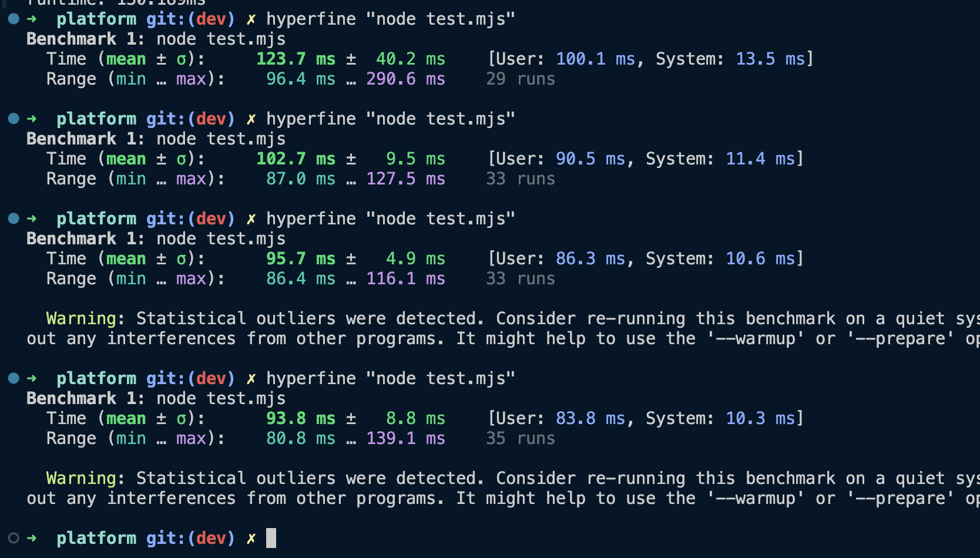Click the blue command dot above the 102.7 ms benchmark
The width and height of the screenshot is (980, 558).
coord(14,119)
